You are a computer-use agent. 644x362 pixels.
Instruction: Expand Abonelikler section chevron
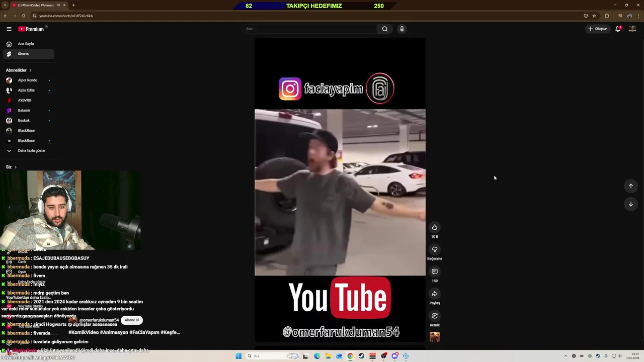click(x=30, y=70)
